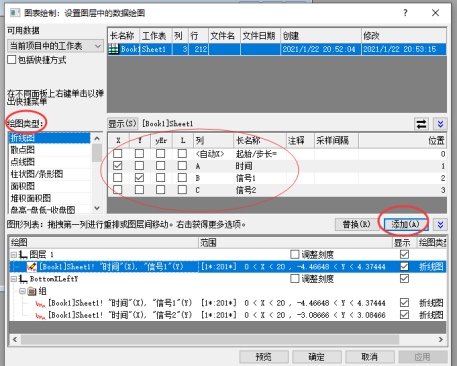The height and width of the screenshot is (366, 457).
Task: Select group plot 时间(X), 信号2(Y) row
Action: pyautogui.click(x=228, y=315)
